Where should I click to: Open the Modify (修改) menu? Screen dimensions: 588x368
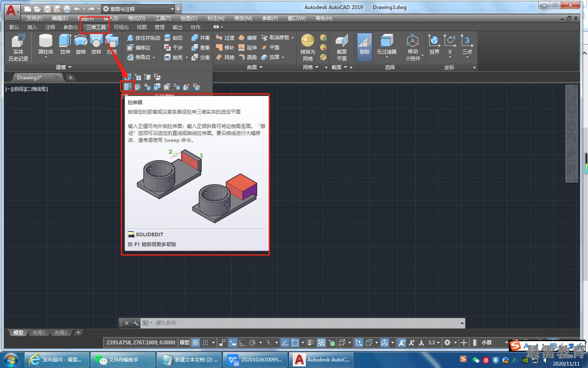243,18
